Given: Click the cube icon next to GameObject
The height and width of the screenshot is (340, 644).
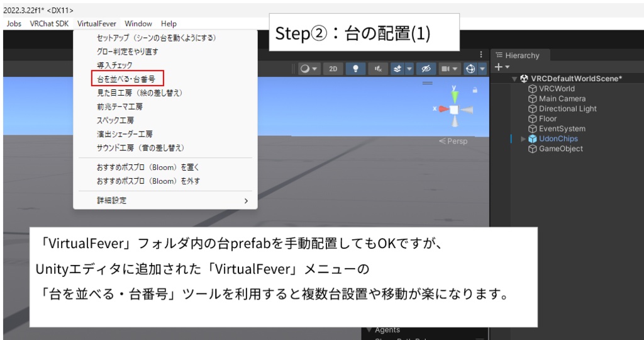Looking at the screenshot, I should click(x=532, y=149).
